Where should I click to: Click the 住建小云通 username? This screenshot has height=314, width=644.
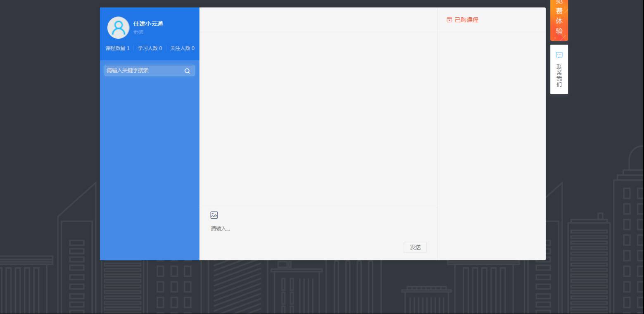click(x=148, y=24)
